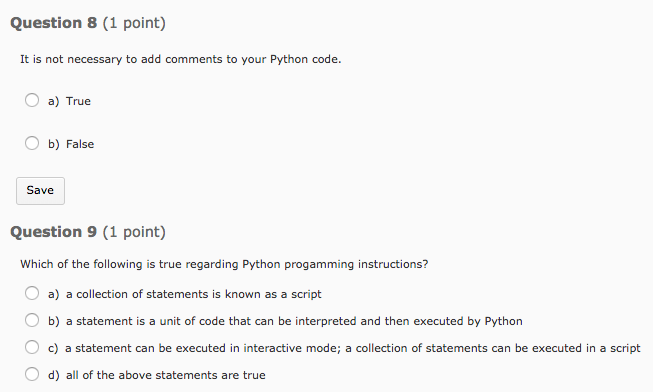This screenshot has width=653, height=392.
Task: Click the label 'all of the above statements are true'
Action: [166, 375]
